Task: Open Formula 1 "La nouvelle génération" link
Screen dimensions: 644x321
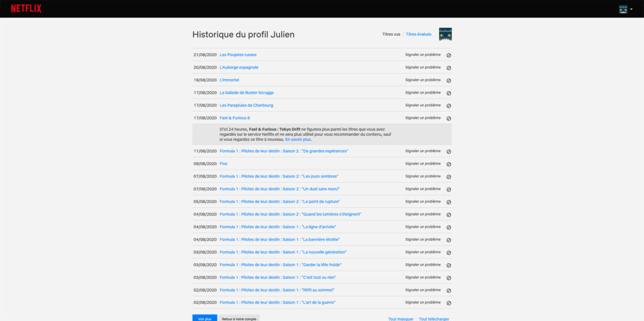Action: 283,252
